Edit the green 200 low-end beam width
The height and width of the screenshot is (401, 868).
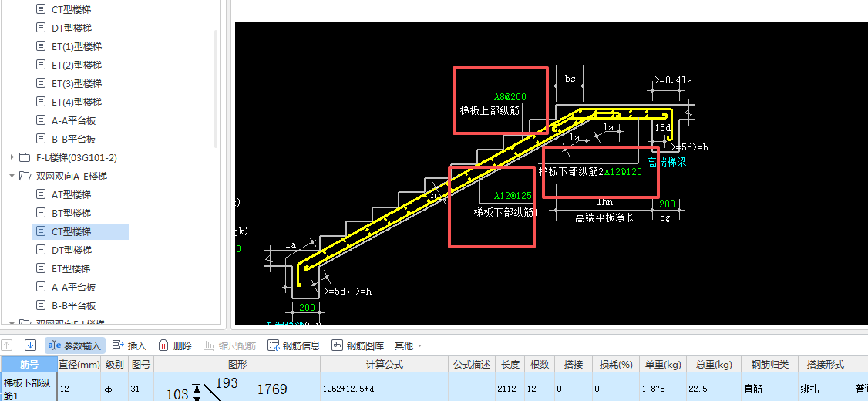307,308
